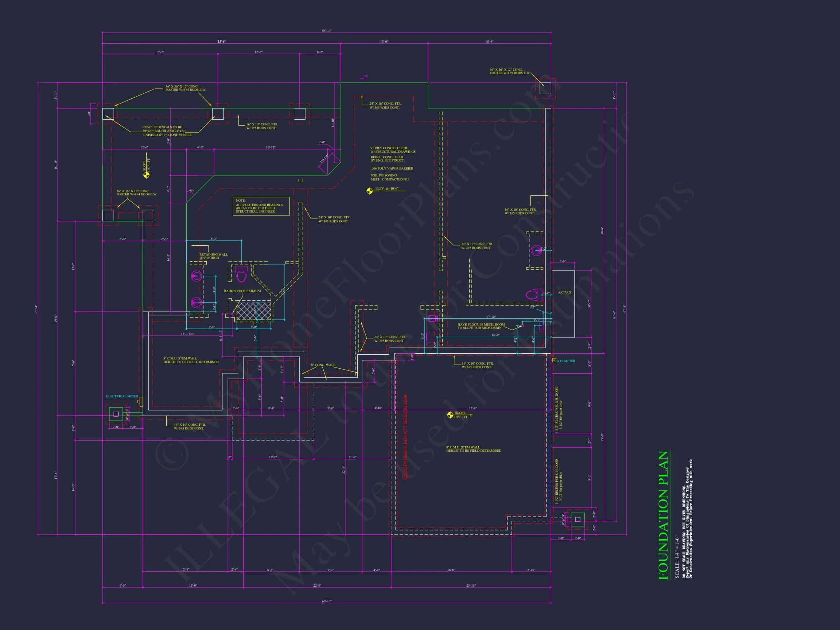Screen dimensions: 840x630
Task: Select the upper sink symbol by the retaining wall
Action: (197, 276)
